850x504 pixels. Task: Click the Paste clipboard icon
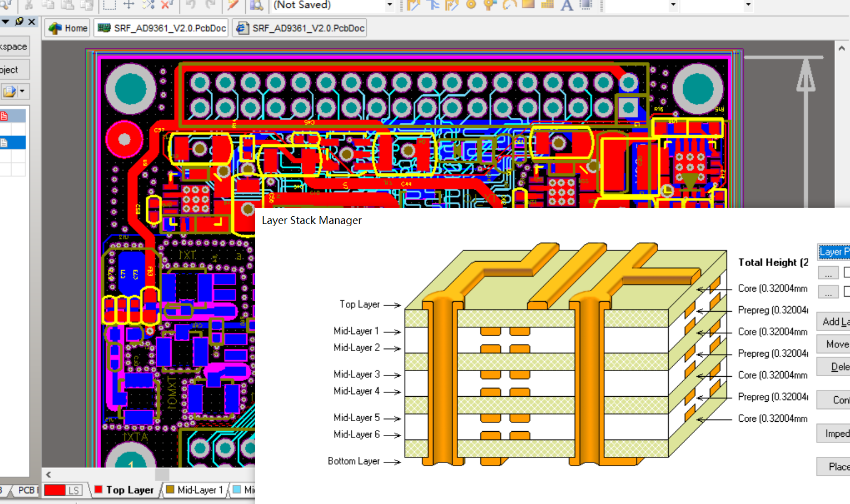pos(67,4)
